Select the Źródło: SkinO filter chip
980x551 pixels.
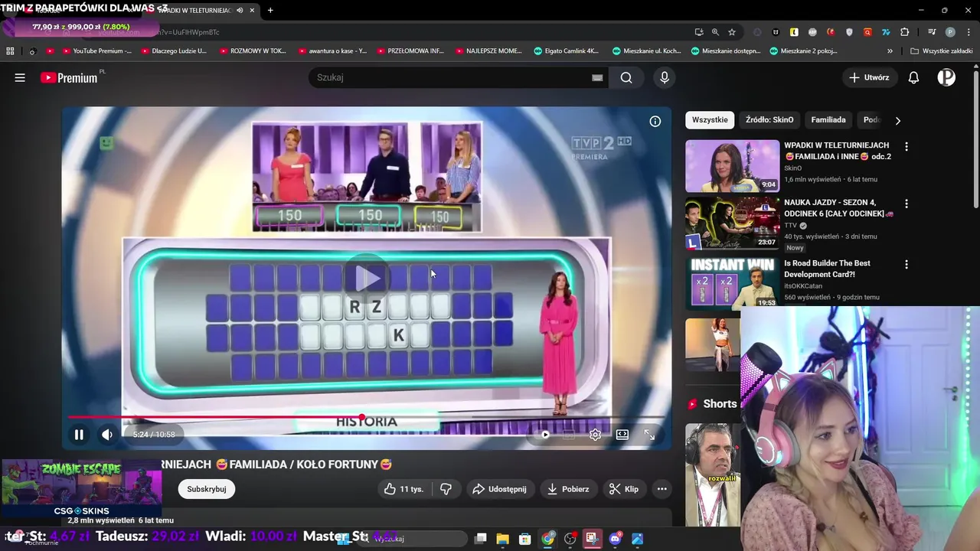point(769,119)
